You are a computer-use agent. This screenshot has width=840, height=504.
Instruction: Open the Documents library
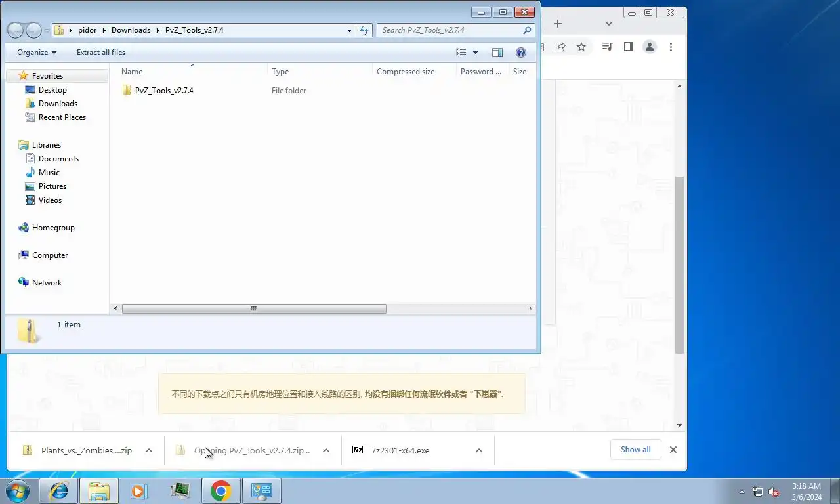[58, 159]
